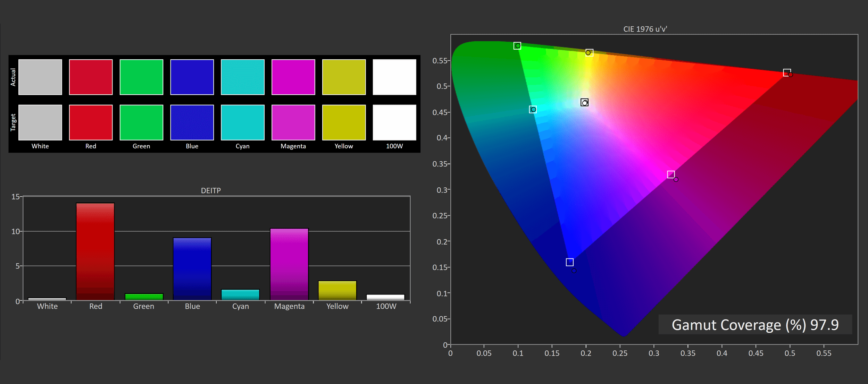
Task: Click the red target square marker on CIE chart
Action: tap(787, 72)
